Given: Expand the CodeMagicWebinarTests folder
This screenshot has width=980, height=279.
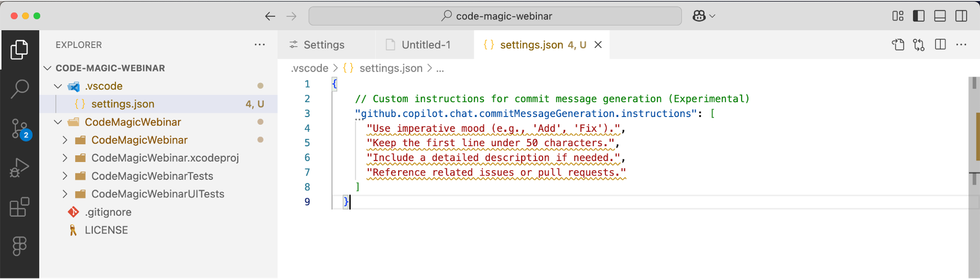Looking at the screenshot, I should (x=65, y=176).
